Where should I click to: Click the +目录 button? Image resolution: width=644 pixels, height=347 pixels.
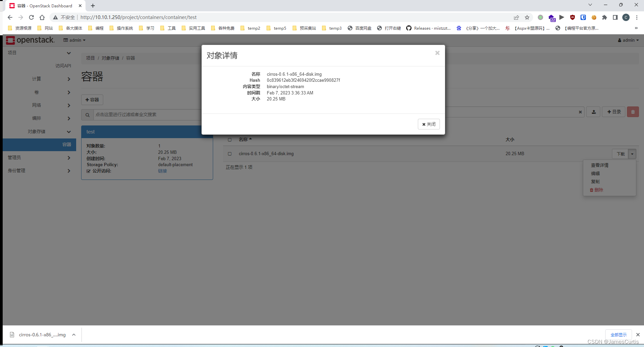pyautogui.click(x=614, y=112)
